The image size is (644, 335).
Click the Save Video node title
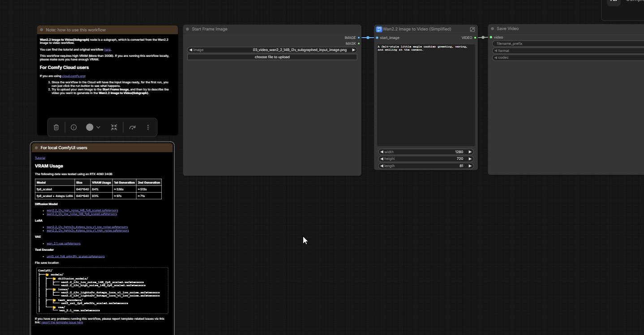point(507,29)
